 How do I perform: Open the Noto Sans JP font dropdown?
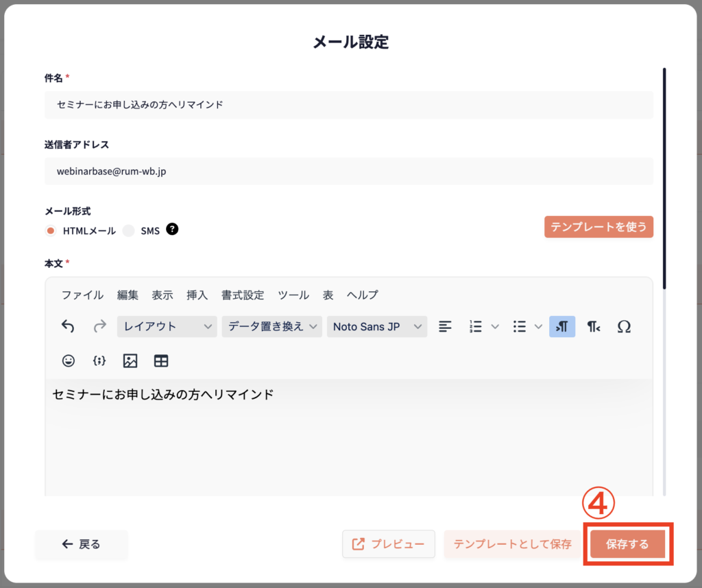[376, 327]
